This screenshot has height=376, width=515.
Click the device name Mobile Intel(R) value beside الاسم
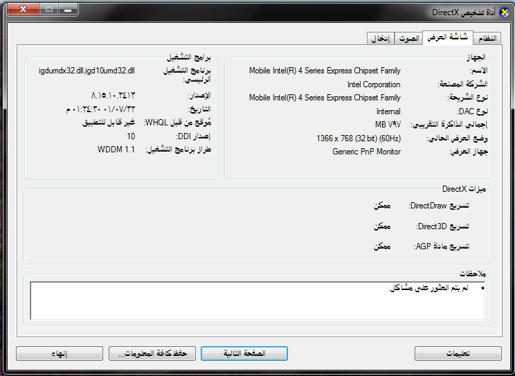pos(324,71)
